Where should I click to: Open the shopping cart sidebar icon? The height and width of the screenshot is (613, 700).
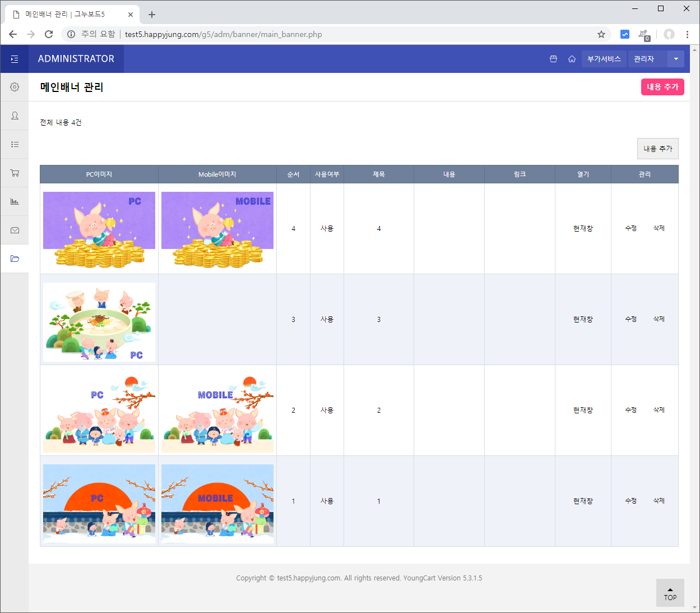coord(15,173)
